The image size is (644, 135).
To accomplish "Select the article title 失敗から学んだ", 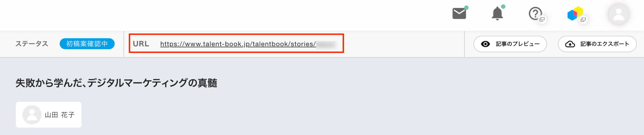I will [x=116, y=83].
